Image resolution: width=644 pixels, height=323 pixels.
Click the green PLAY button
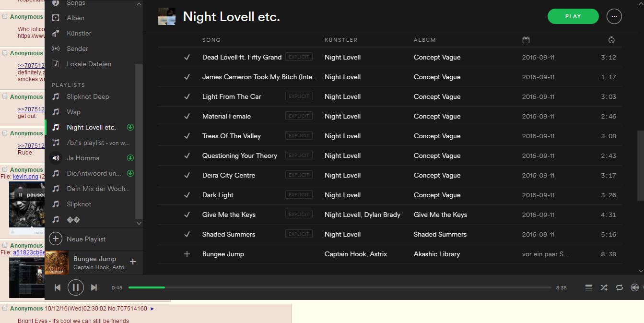coord(573,16)
